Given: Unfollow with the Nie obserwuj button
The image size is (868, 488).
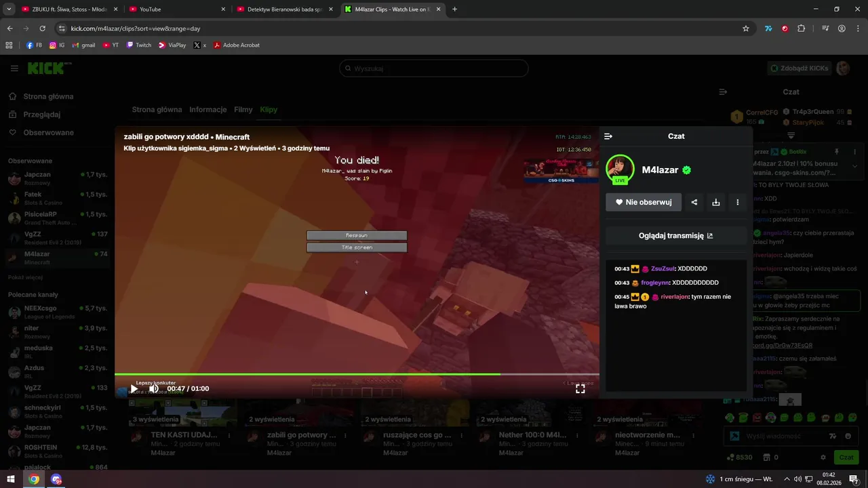Looking at the screenshot, I should (644, 202).
